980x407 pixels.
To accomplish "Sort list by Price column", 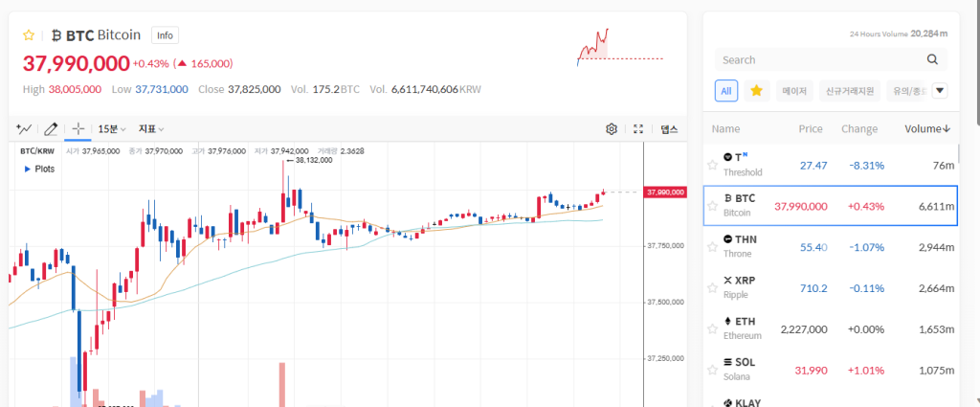I will [811, 128].
